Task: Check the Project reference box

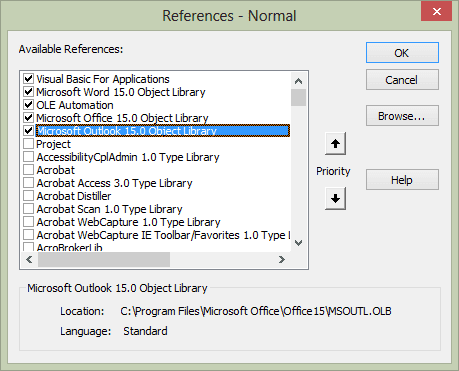Action: 29,144
